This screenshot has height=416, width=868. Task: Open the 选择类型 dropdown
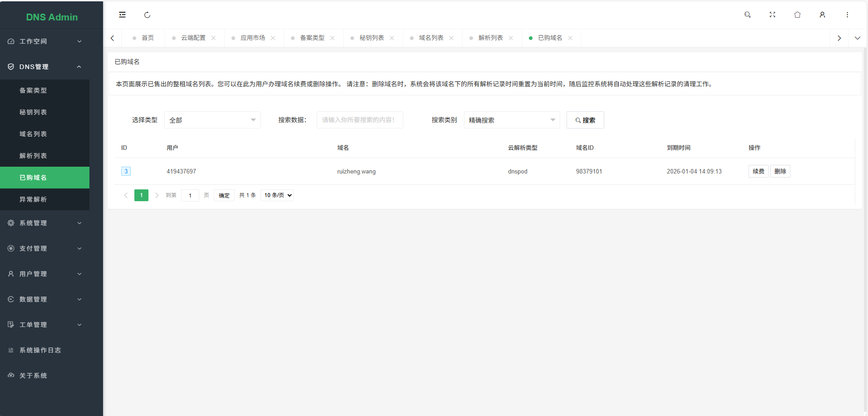212,120
